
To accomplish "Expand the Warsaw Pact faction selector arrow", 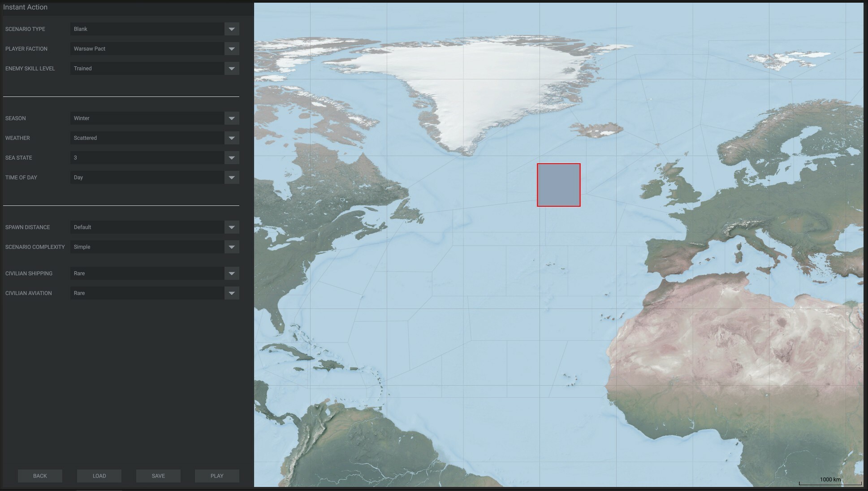I will [232, 48].
